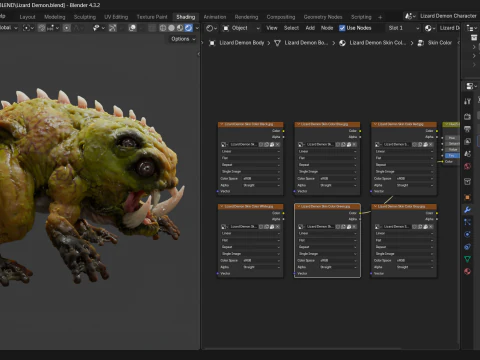Open Color Space sRGB dropdown in White.jpg node
This screenshot has height=360, width=480.
tap(261, 260)
